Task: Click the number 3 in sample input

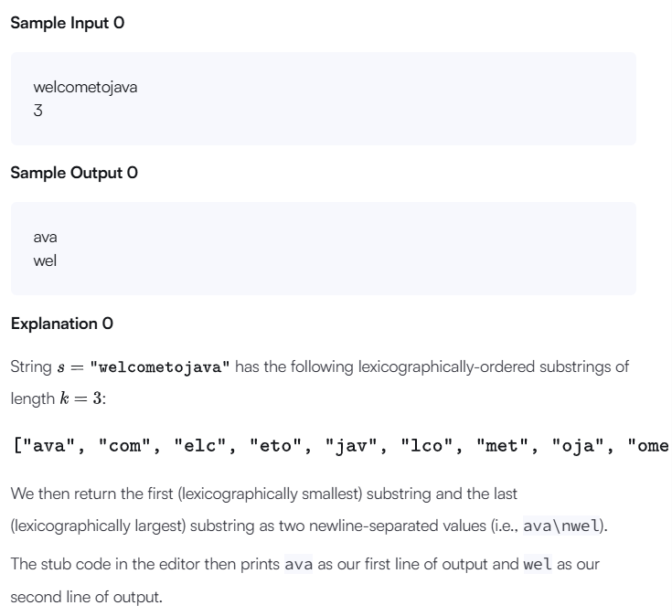Action: click(x=37, y=111)
